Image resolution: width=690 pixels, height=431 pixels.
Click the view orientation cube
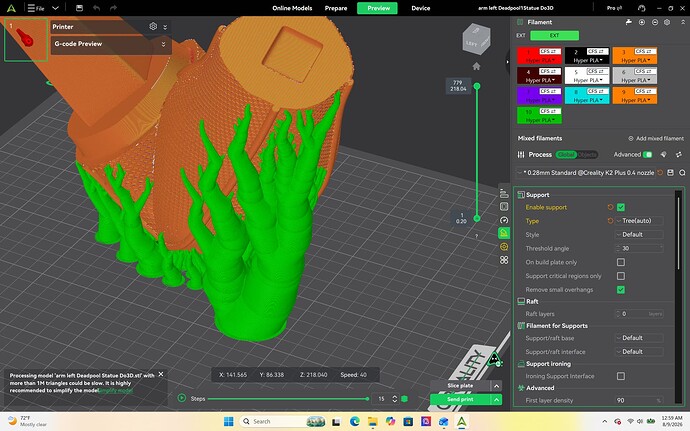click(x=476, y=39)
